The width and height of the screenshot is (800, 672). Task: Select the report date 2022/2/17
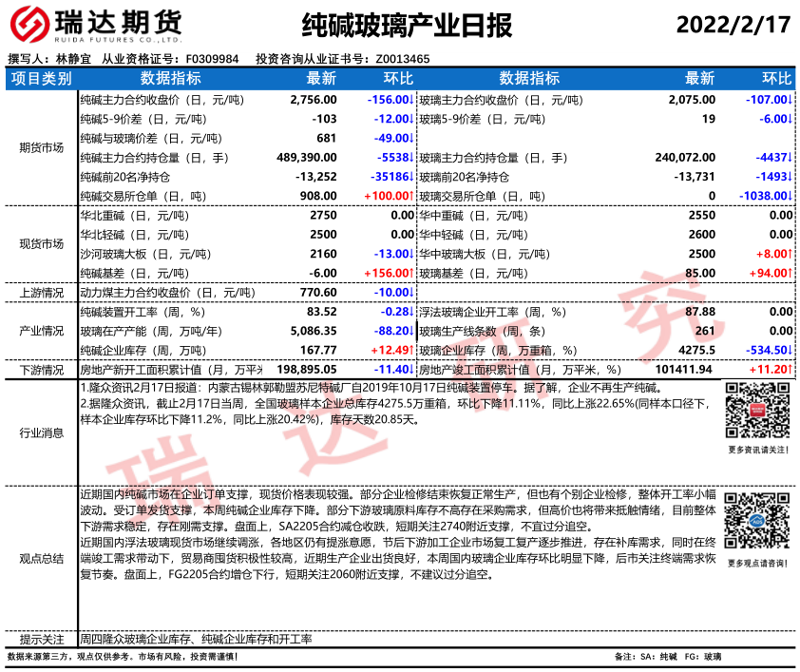tap(731, 24)
